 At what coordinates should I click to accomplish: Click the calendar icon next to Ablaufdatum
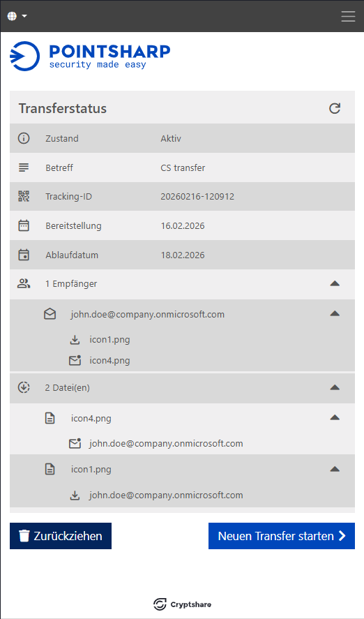(24, 255)
